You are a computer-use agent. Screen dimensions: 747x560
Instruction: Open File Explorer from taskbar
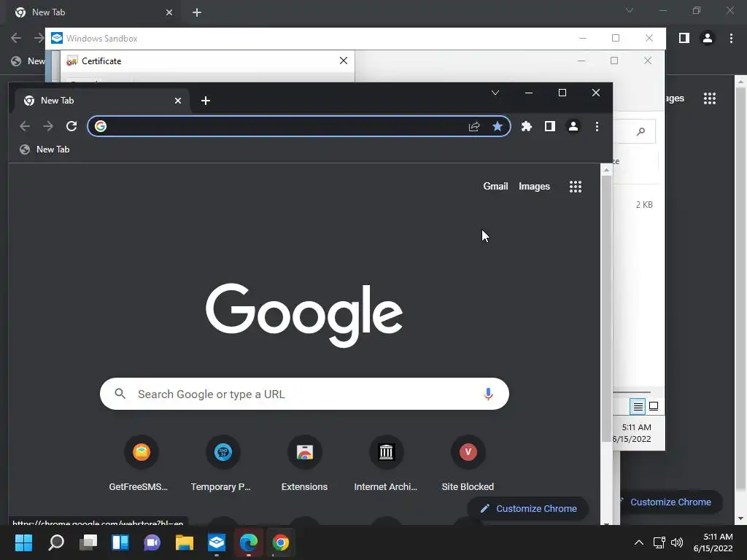coord(185,542)
